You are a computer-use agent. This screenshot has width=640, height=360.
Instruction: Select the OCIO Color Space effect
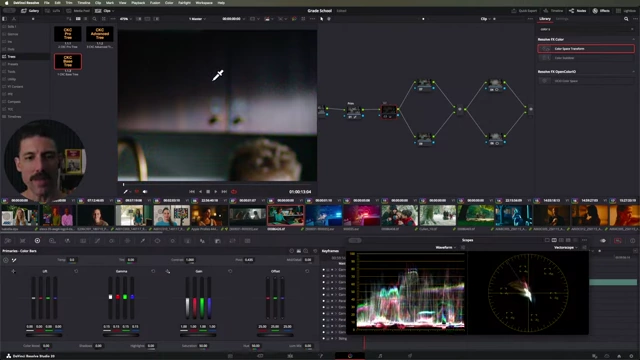(x=586, y=81)
